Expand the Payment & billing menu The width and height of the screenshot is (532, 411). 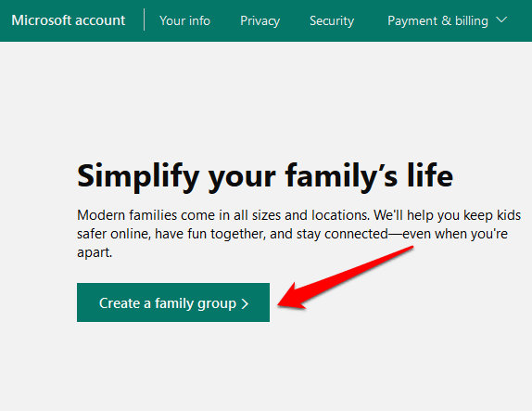click(x=447, y=20)
